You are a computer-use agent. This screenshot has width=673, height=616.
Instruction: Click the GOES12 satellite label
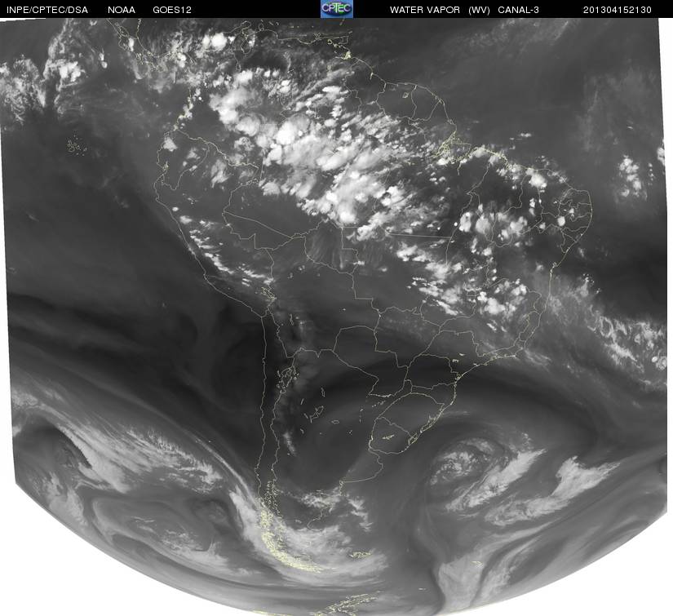click(172, 10)
